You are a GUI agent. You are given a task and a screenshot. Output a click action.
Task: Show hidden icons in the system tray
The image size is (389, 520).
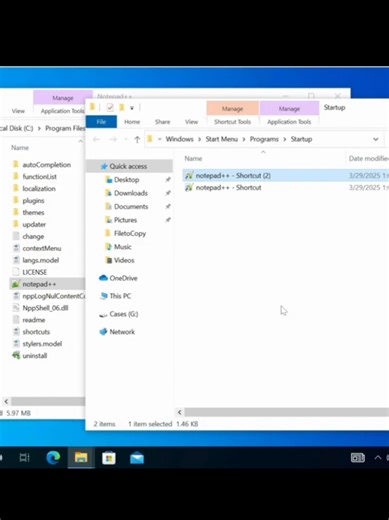coord(378,458)
